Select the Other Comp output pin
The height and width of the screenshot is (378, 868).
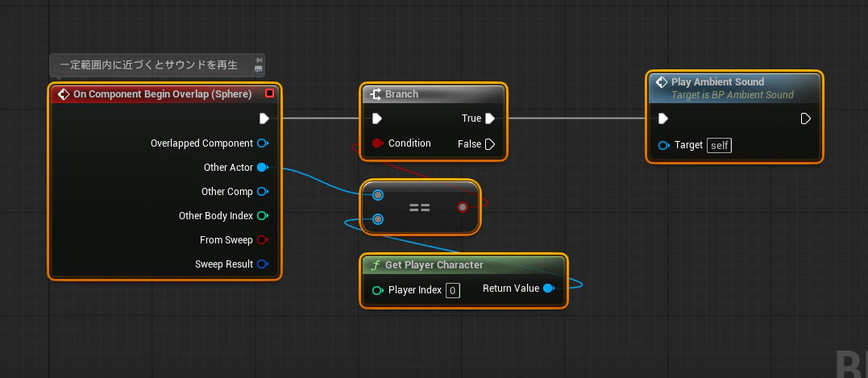pos(263,192)
